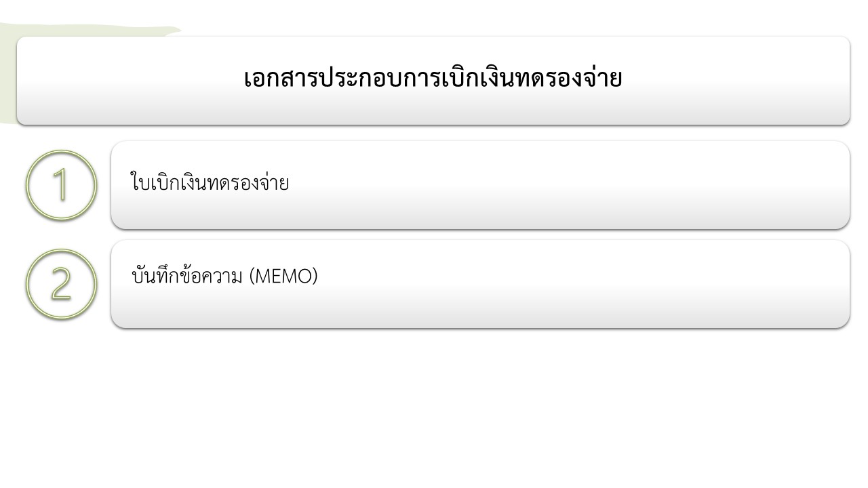Viewport: 868px width, 488px height.
Task: Click the slide title เอกสารประกอบการเบิกเงินทดรองจ่าย
Action: tap(433, 79)
